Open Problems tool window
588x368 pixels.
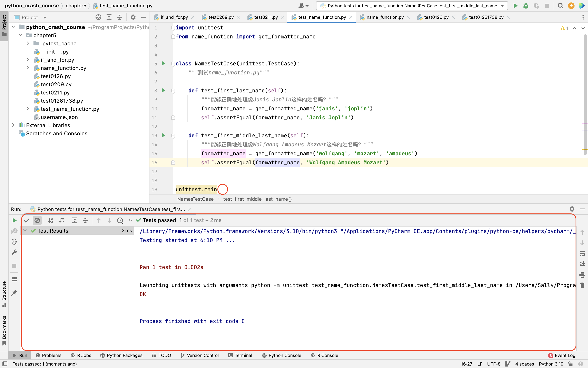pyautogui.click(x=49, y=355)
